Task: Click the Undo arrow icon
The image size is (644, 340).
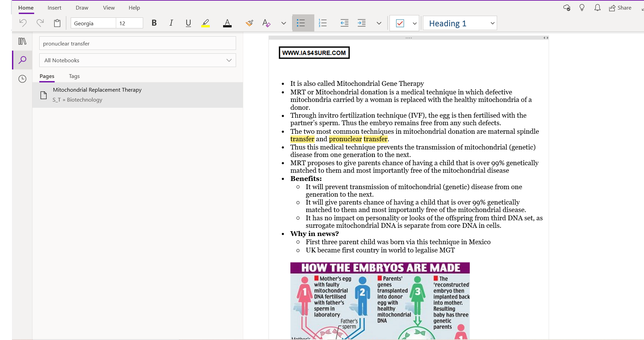Action: click(x=23, y=23)
